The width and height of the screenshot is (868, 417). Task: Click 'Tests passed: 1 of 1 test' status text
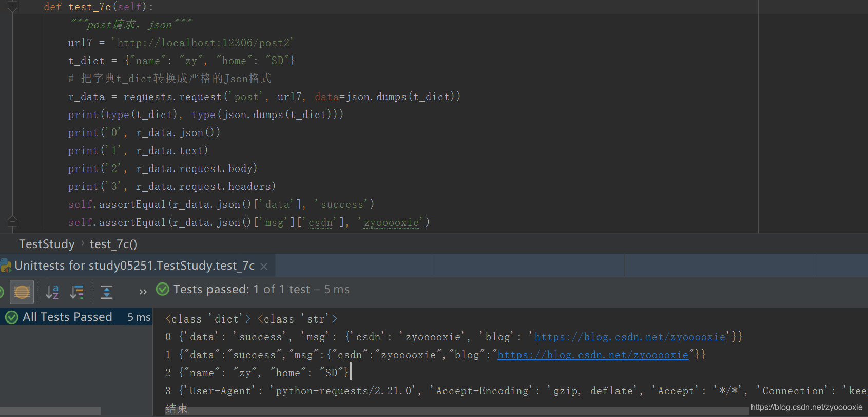pos(242,289)
